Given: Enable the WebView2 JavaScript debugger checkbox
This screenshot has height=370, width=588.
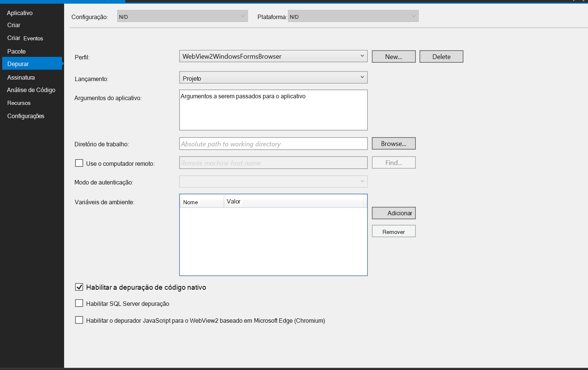Looking at the screenshot, I should click(x=79, y=320).
